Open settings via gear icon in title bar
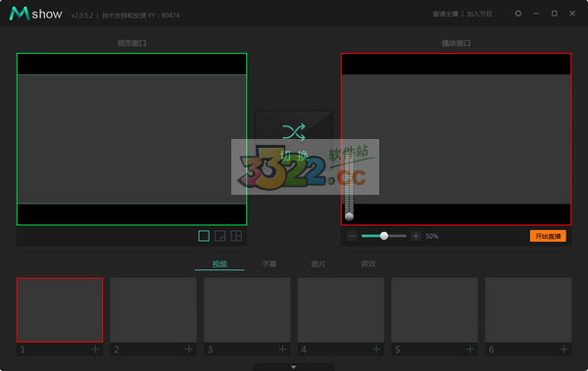Image resolution: width=588 pixels, height=371 pixels. click(518, 14)
